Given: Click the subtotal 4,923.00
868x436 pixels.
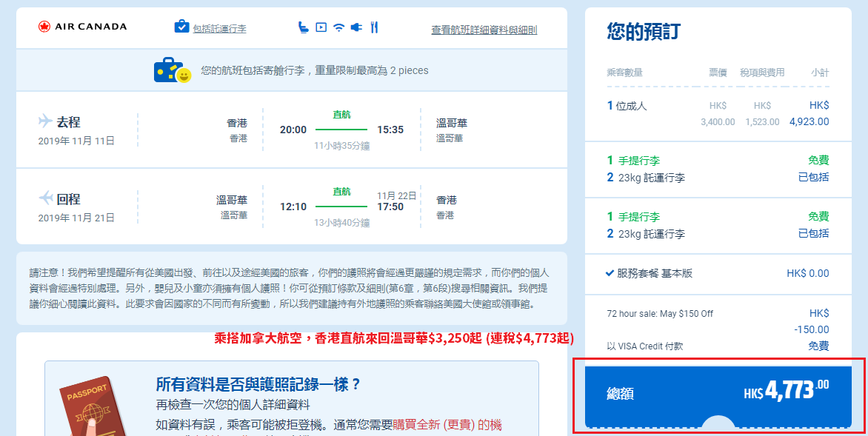Looking at the screenshot, I should point(809,121).
